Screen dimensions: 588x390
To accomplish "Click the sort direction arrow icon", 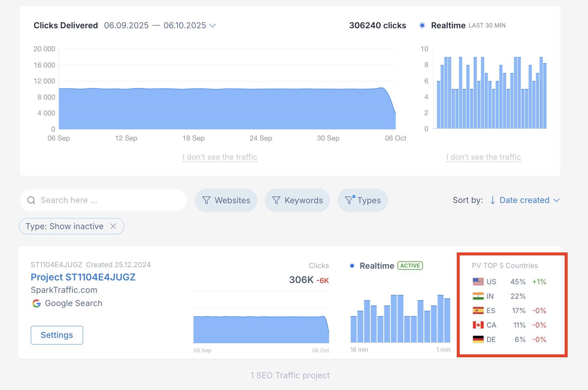I will point(492,200).
